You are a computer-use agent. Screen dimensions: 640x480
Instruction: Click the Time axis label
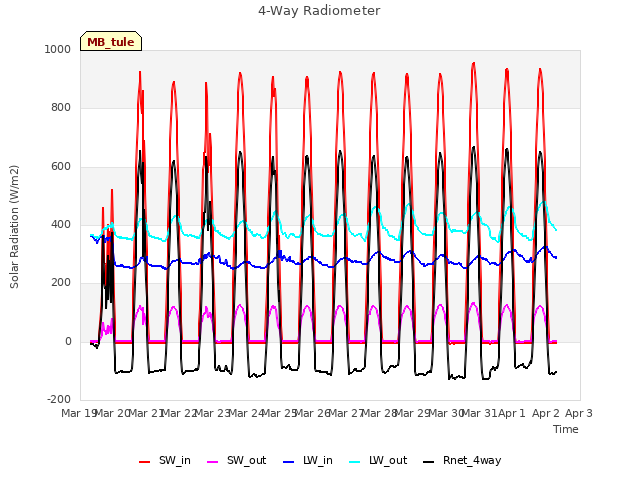(x=566, y=429)
